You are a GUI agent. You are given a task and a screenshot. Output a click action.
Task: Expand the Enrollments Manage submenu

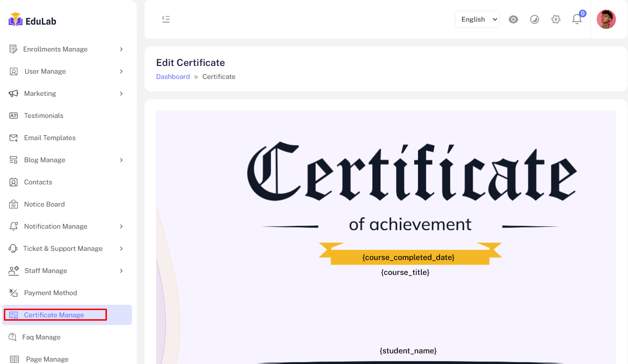pyautogui.click(x=121, y=49)
